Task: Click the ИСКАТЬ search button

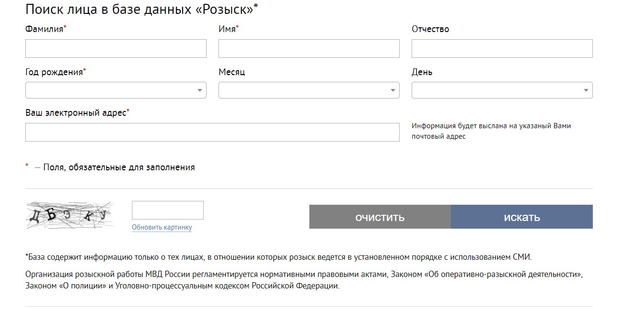Action: (x=522, y=217)
